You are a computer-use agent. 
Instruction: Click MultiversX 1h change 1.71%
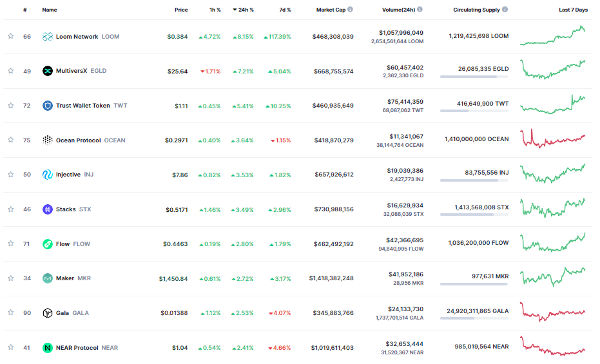click(x=211, y=72)
